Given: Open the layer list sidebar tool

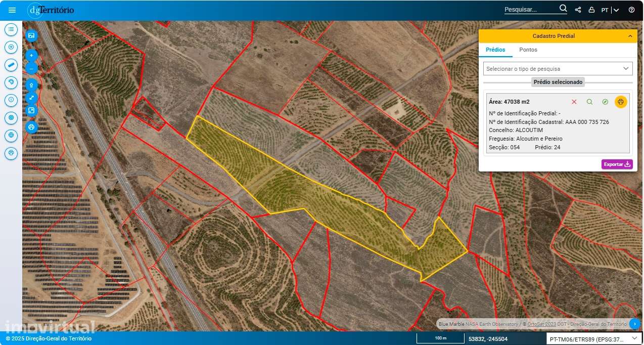Looking at the screenshot, I should tap(11, 29).
